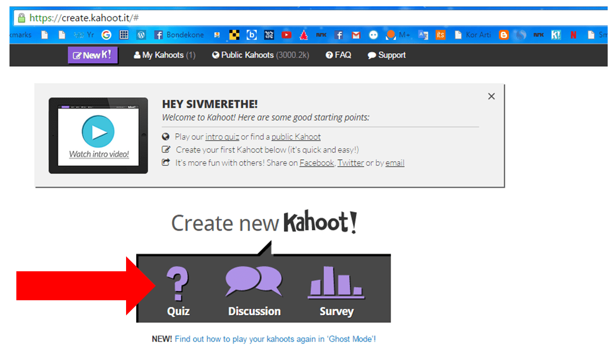Open the red tree bookmark icon

304,35
